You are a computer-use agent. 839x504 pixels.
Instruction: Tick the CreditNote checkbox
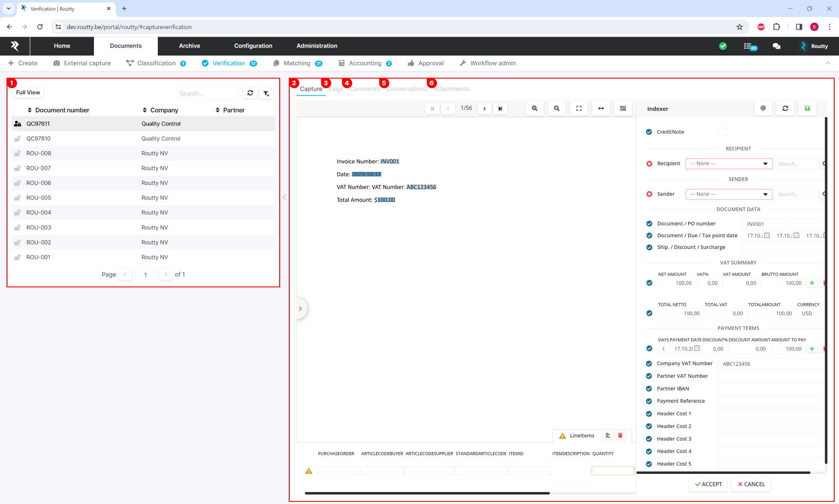click(x=722, y=132)
